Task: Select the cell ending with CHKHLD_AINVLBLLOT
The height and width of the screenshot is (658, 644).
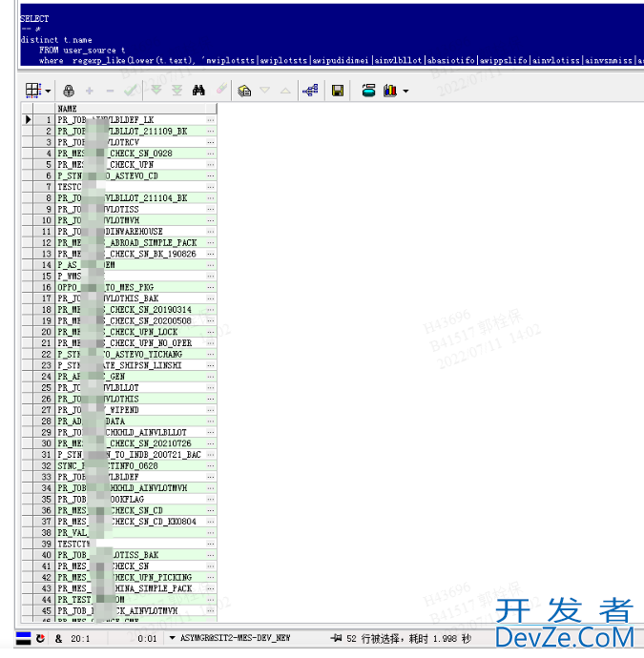Action: pos(131,432)
